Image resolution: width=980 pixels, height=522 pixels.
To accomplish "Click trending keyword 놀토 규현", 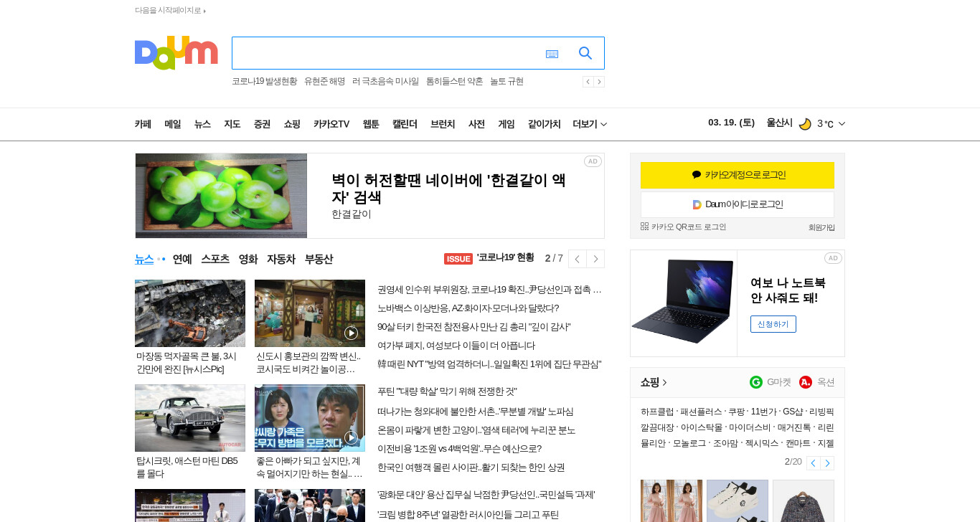I will 507,82.
